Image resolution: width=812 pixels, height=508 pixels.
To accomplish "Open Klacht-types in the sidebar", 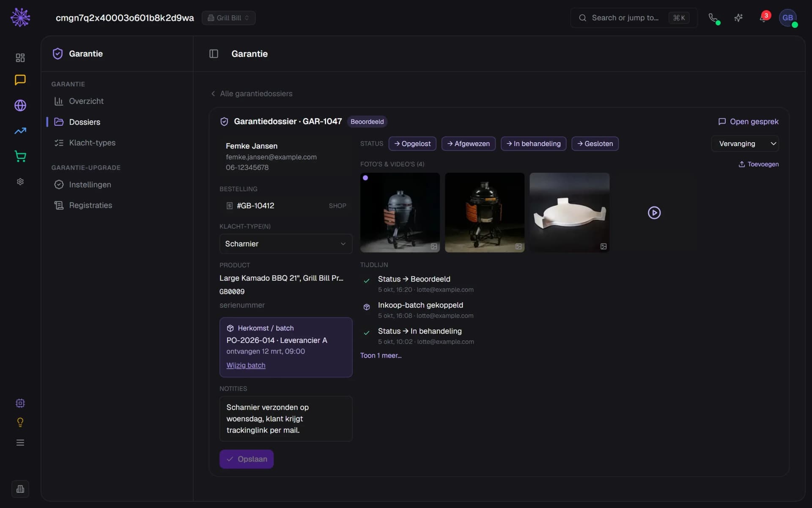I will [x=117, y=143].
